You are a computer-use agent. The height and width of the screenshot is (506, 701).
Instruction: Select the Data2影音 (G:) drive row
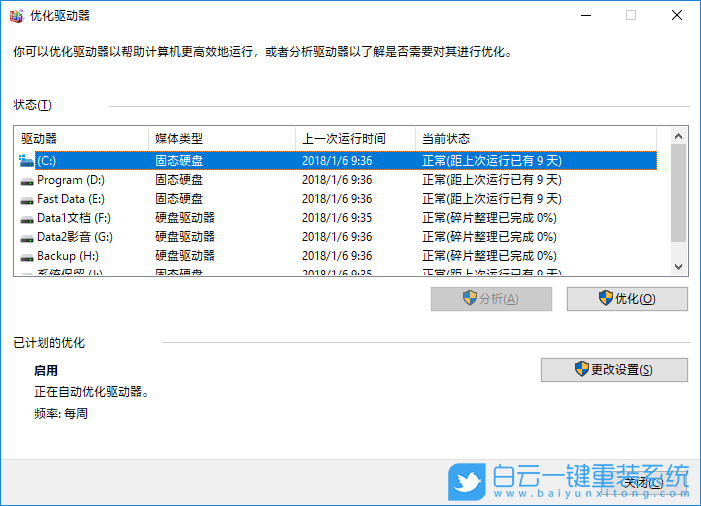[338, 236]
